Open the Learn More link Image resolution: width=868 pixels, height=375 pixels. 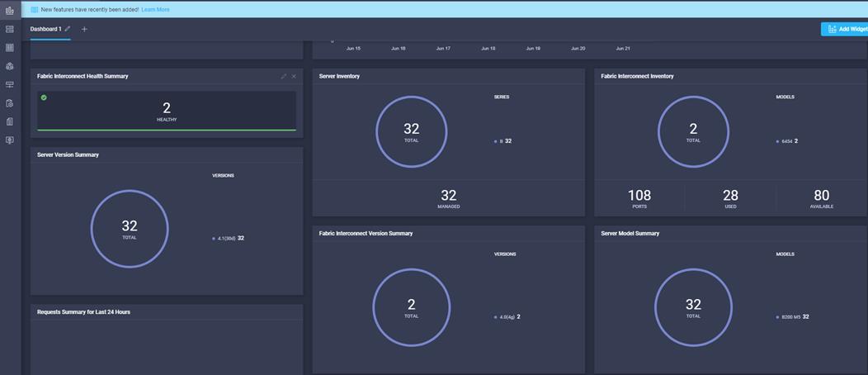coord(156,9)
